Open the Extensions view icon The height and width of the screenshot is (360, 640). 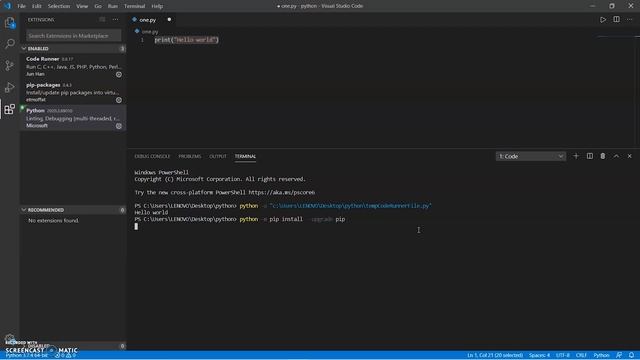pos(10,109)
